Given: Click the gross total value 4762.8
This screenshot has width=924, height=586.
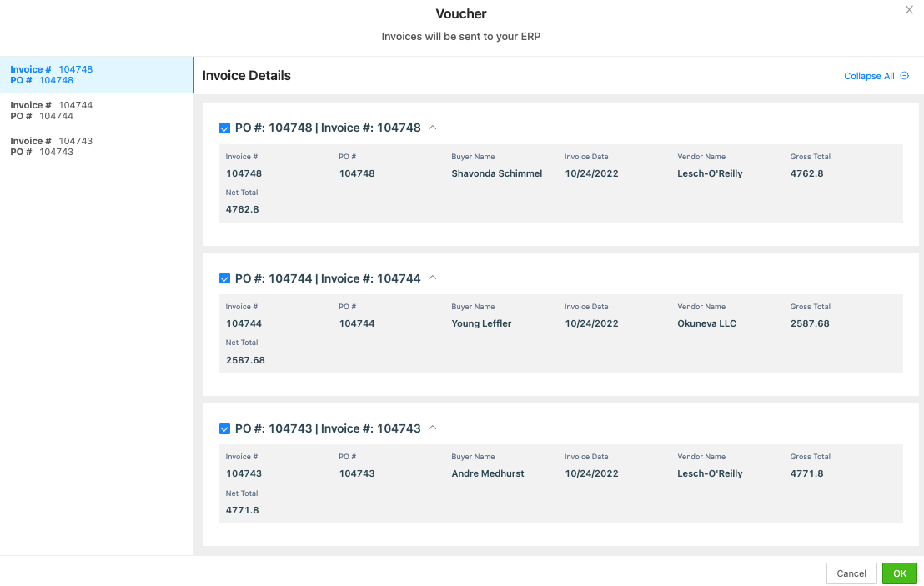Looking at the screenshot, I should pos(806,173).
